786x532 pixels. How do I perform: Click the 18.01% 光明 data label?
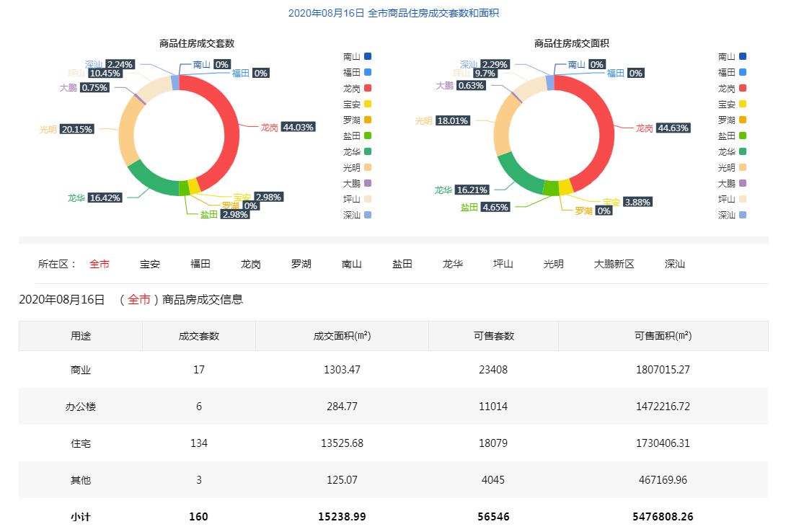pyautogui.click(x=452, y=121)
